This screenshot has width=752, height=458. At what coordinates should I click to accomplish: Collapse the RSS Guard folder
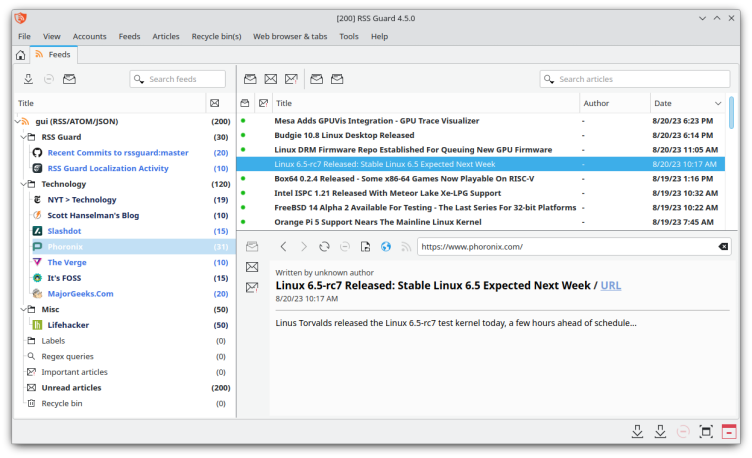20,137
